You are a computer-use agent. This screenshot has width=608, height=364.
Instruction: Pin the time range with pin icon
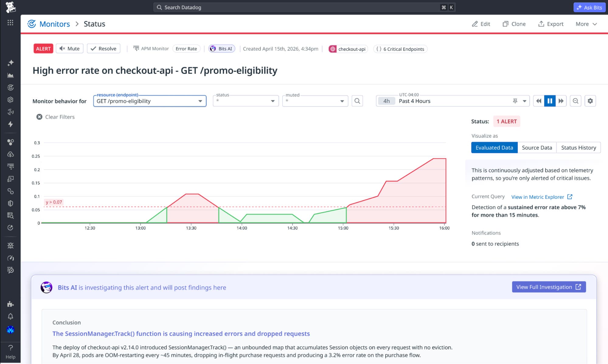[515, 101]
